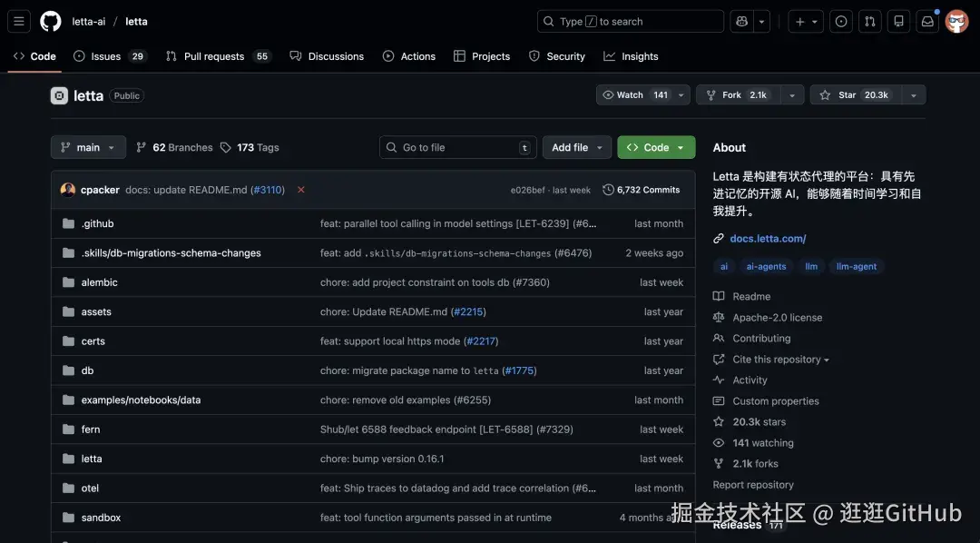Viewport: 980px width, 543px height.
Task: Focus the Type / to search field
Action: [x=630, y=21]
